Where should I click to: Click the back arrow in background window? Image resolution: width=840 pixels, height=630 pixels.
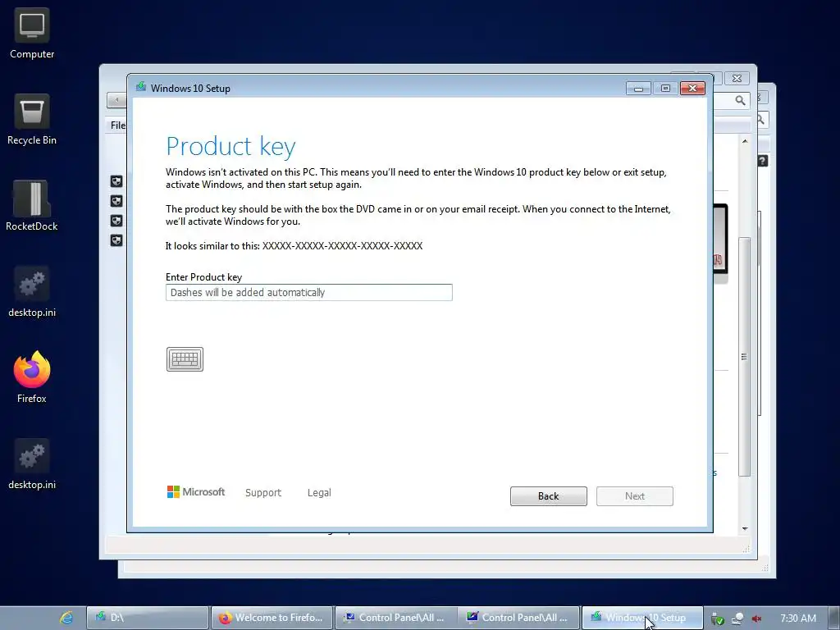[116, 99]
